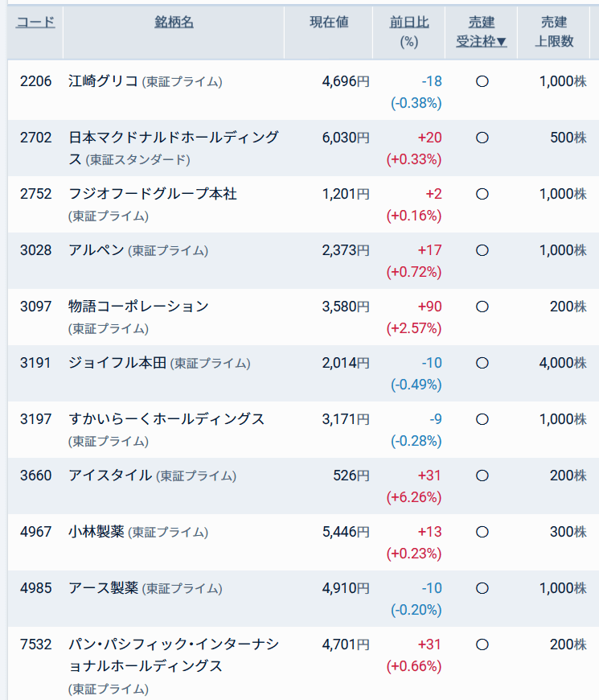Click the circle icon for フジオフードグループ本社
Screen dimensions: 599x700
[482, 194]
